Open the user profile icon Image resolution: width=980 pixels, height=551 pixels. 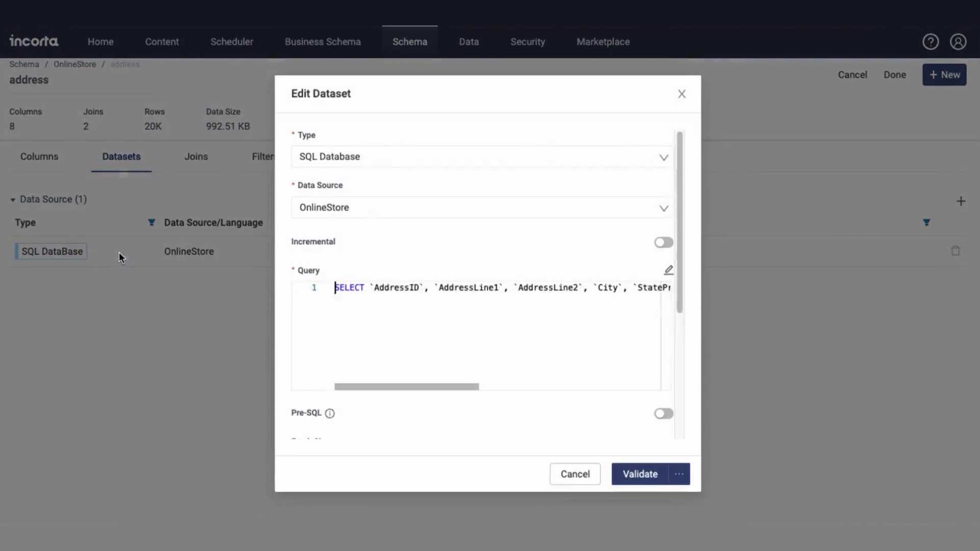point(958,42)
